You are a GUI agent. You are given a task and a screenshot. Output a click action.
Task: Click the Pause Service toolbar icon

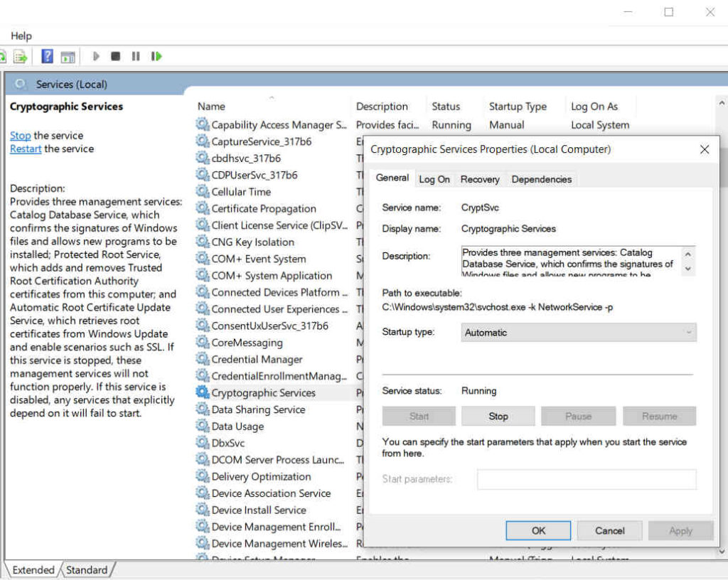[x=136, y=57]
